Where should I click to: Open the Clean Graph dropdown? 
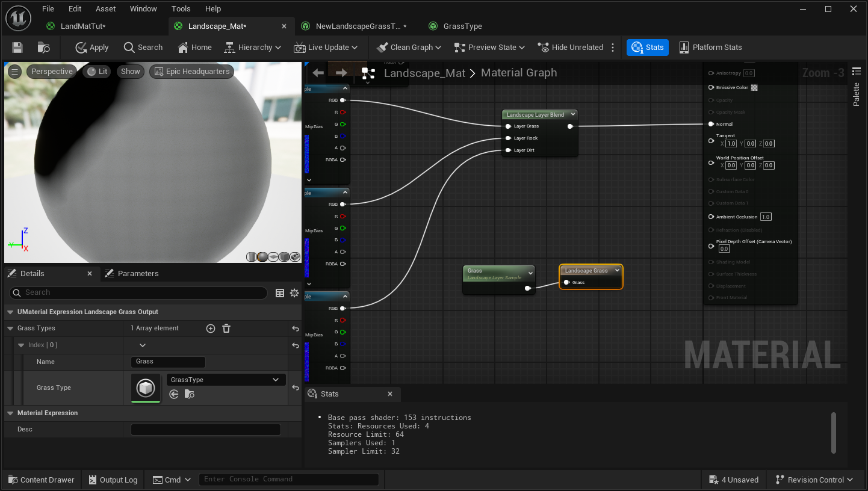click(x=409, y=48)
